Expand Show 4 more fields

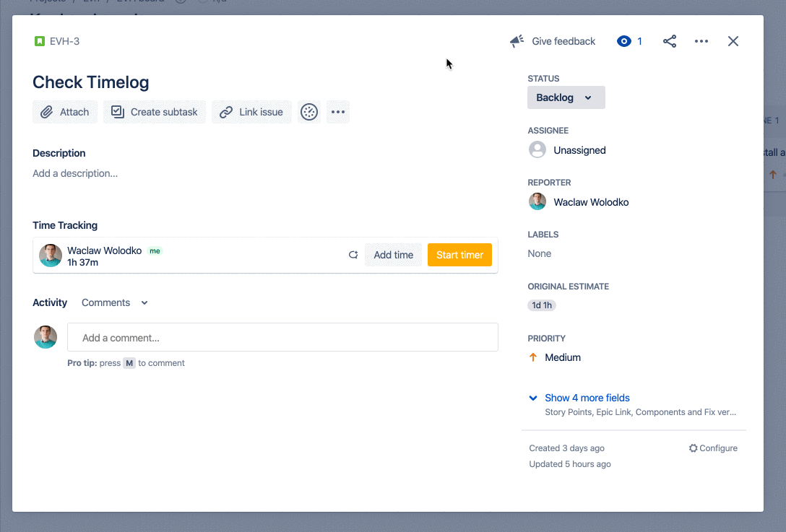586,398
